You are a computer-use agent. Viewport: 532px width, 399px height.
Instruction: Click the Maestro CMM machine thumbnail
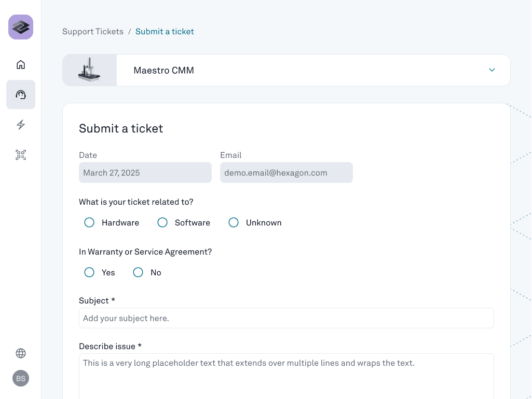tap(89, 70)
